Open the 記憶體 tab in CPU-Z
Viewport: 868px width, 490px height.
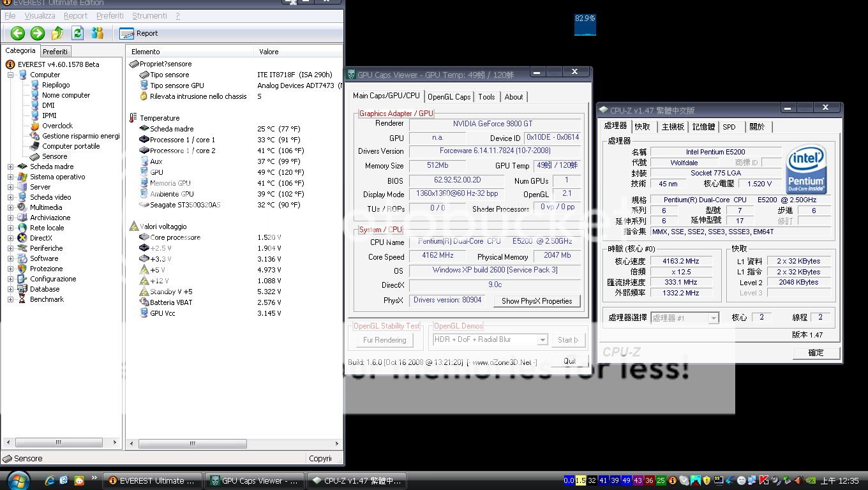pyautogui.click(x=703, y=127)
